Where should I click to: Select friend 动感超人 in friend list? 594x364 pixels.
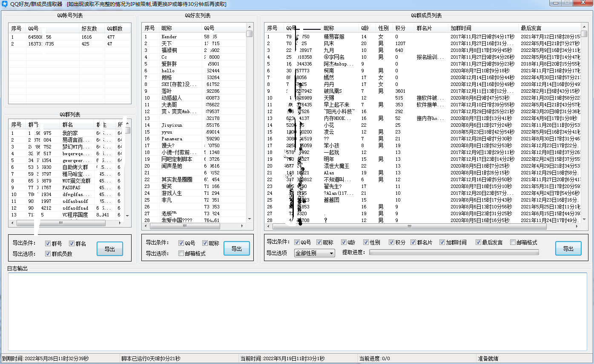click(194, 98)
